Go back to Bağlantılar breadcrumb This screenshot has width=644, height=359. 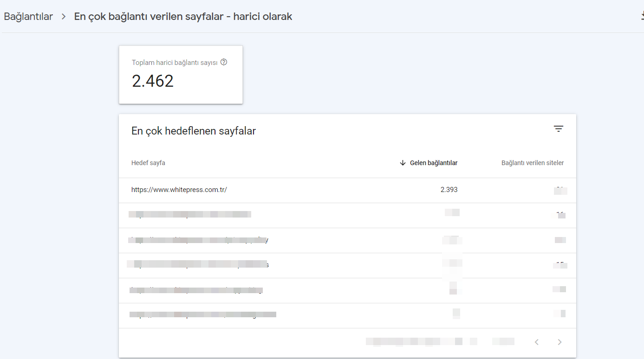point(28,17)
